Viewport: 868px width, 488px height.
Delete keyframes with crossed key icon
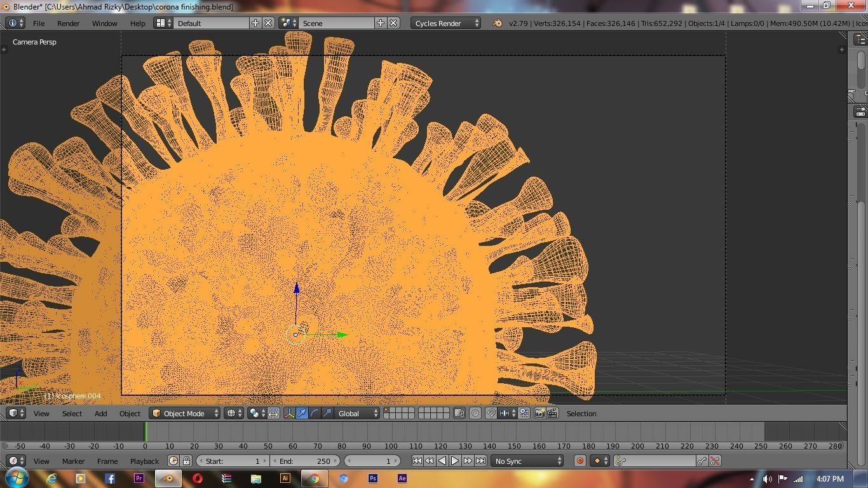click(715, 461)
